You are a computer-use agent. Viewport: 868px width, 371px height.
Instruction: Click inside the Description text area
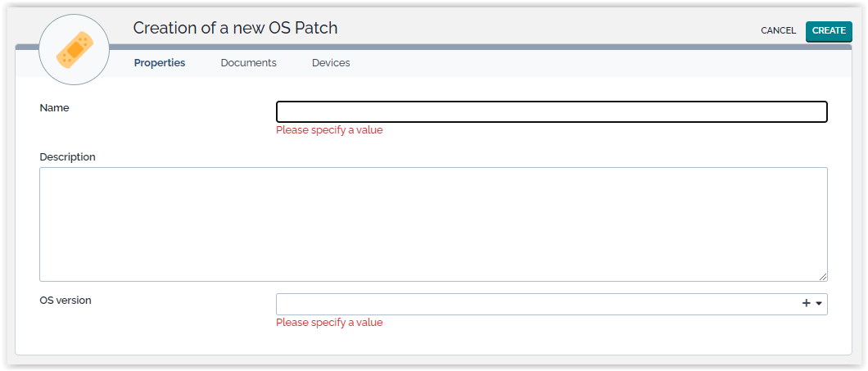pos(433,224)
